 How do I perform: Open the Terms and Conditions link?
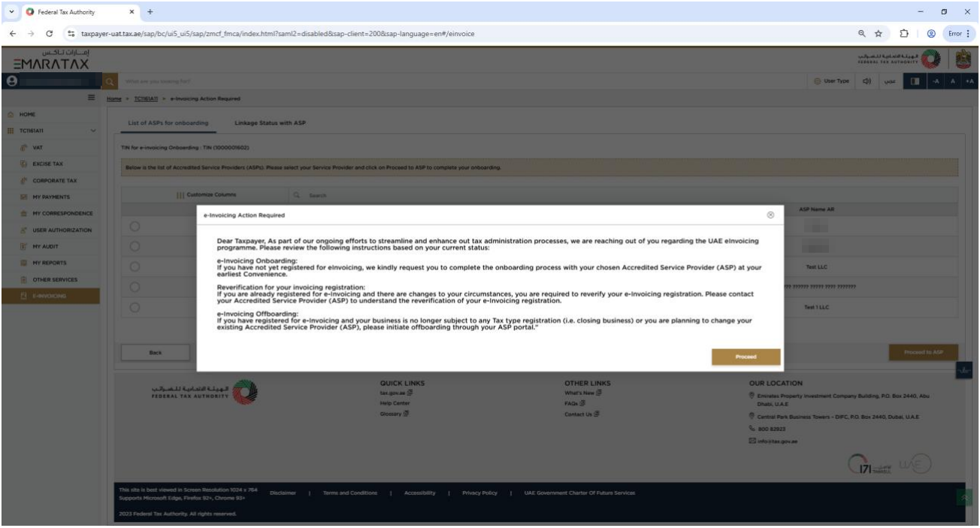(350, 493)
